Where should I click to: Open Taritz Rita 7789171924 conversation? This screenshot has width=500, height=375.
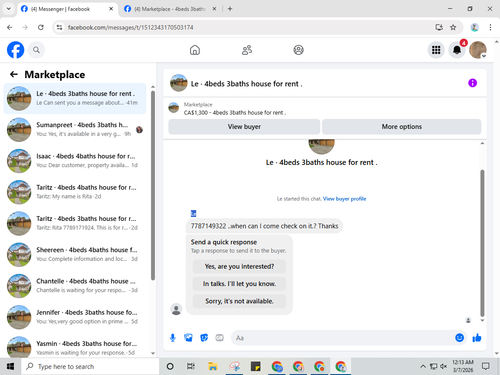click(x=75, y=223)
